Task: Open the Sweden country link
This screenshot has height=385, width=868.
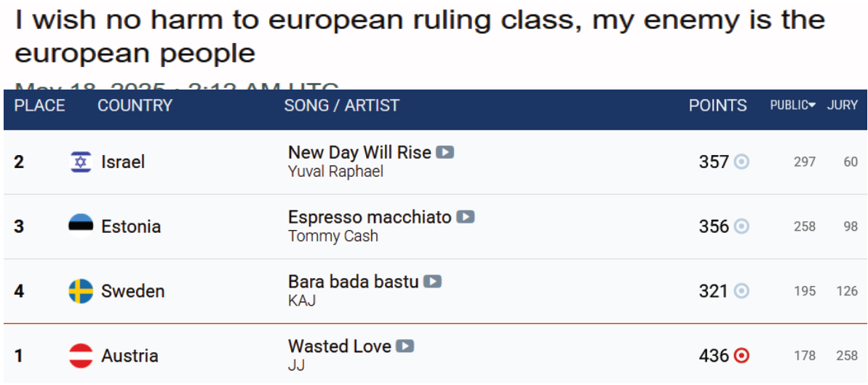Action: click(133, 291)
